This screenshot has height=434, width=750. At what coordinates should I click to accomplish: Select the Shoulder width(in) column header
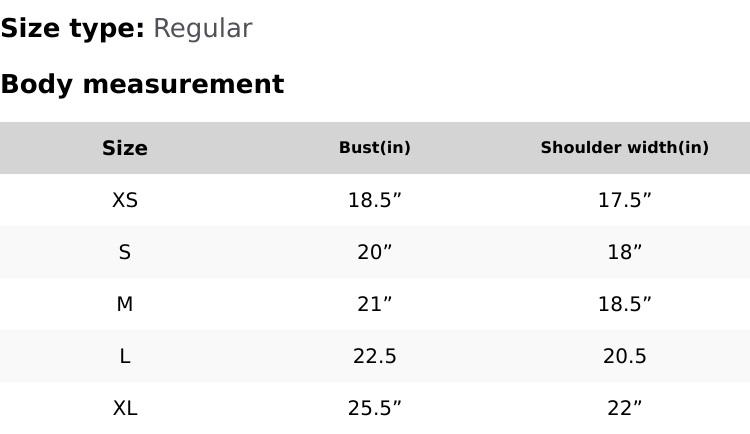pos(625,148)
